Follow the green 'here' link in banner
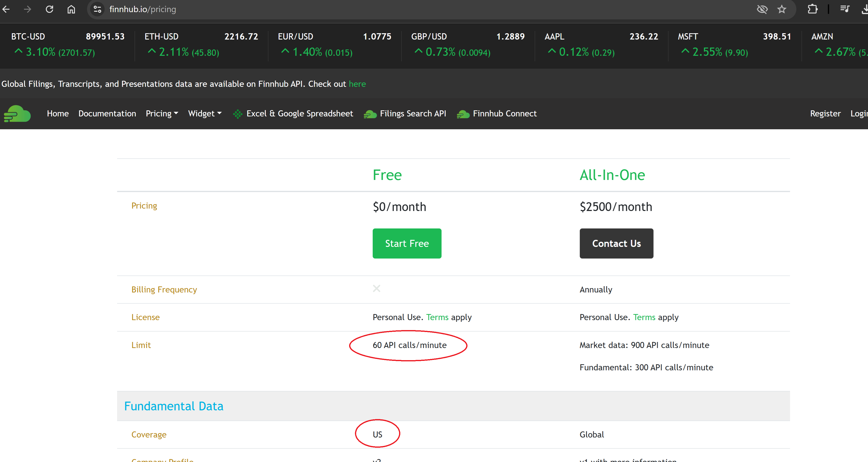 (x=357, y=84)
